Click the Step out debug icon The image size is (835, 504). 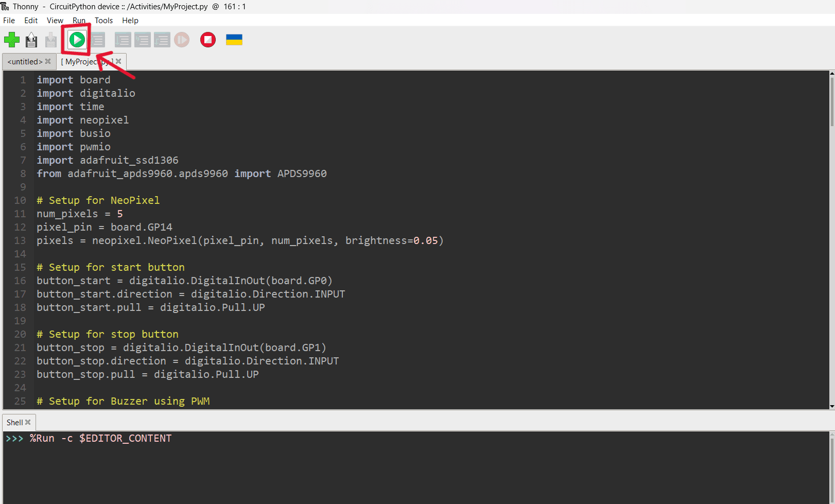(162, 40)
